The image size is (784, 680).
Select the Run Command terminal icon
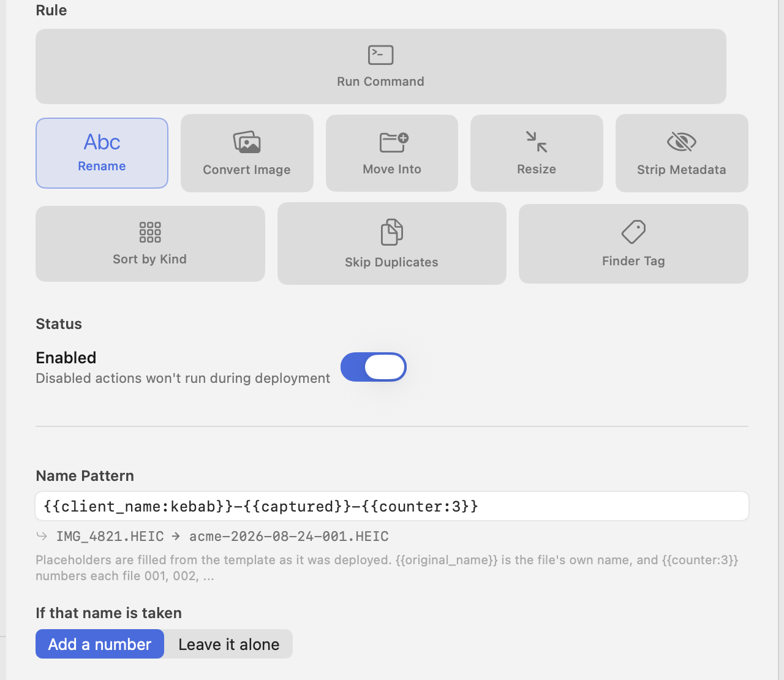pyautogui.click(x=380, y=55)
